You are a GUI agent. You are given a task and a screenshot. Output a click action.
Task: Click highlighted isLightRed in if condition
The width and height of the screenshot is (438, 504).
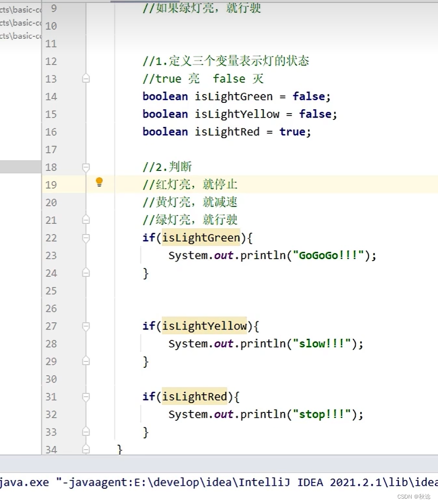tap(194, 397)
